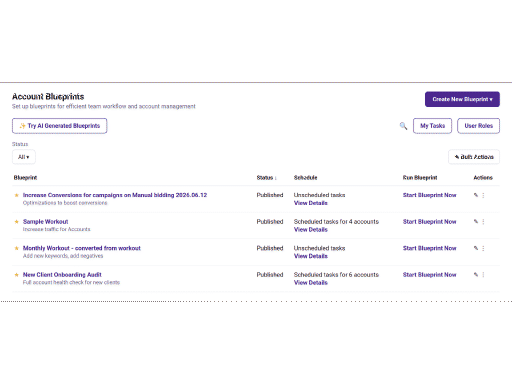Viewport: 512px width, 384px height.
Task: Click Published status in Monthly Workout row
Action: [270, 248]
